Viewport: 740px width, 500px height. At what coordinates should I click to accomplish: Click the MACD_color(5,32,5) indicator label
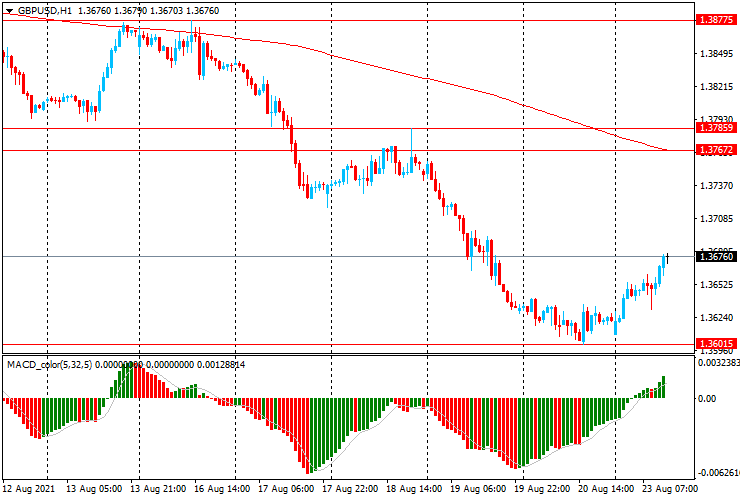[x=50, y=364]
